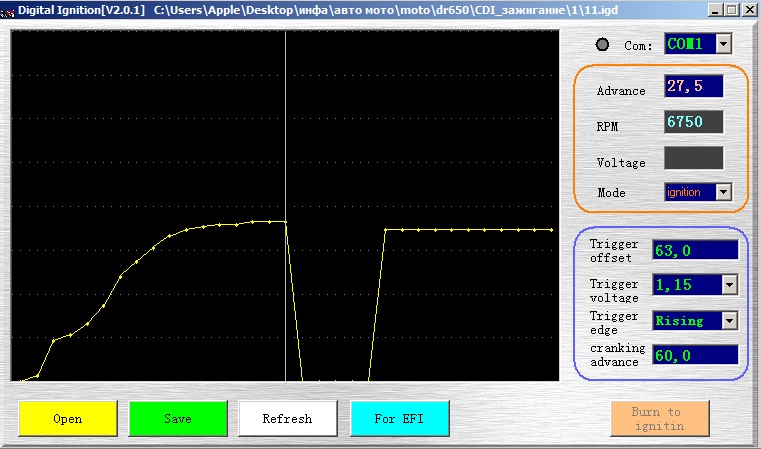The image size is (761, 449).
Task: Click the Advance label
Action: 621,91
